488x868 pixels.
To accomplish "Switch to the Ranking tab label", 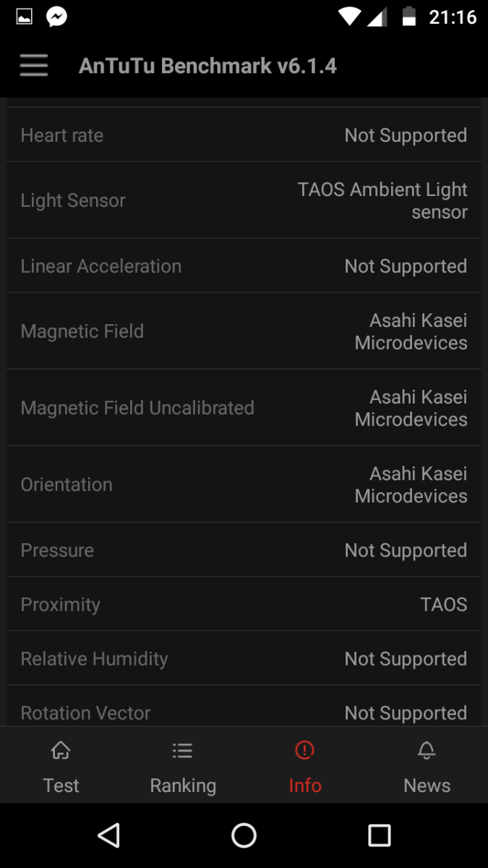I will tap(183, 786).
